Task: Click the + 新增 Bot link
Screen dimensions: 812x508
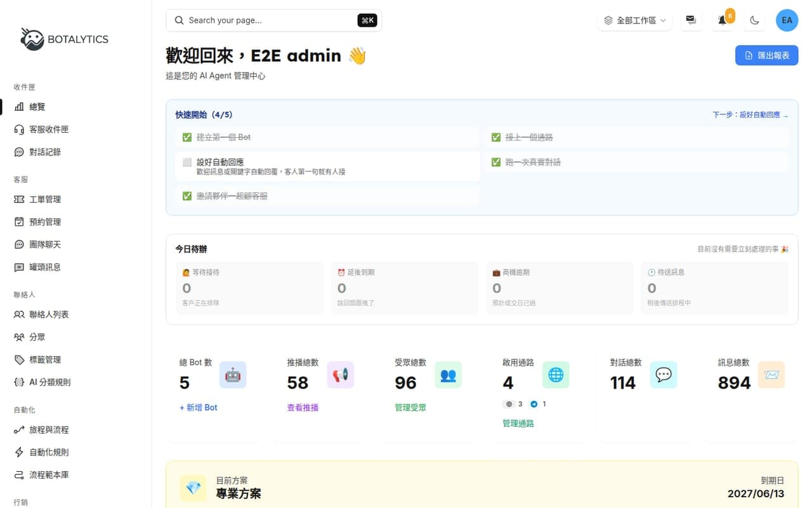Action: tap(199, 408)
